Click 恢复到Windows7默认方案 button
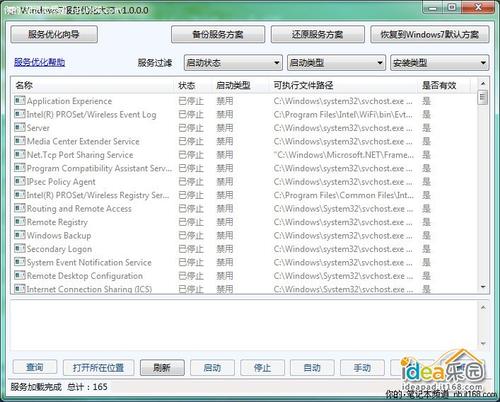 pos(430,34)
